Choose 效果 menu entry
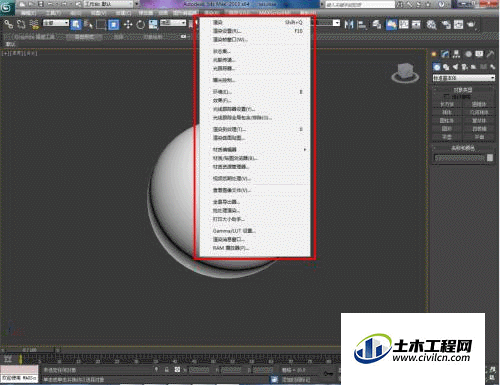 click(255, 100)
